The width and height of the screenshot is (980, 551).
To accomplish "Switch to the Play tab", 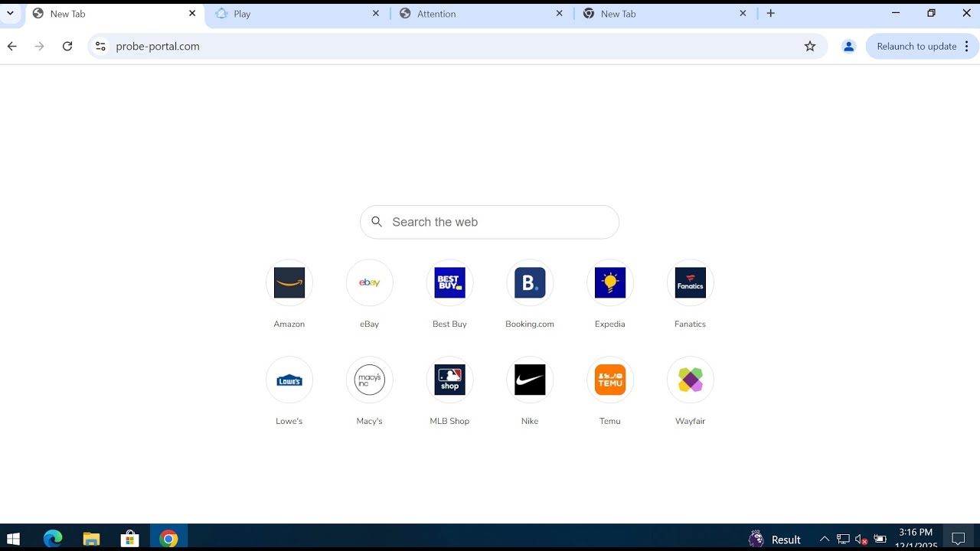I will (297, 14).
